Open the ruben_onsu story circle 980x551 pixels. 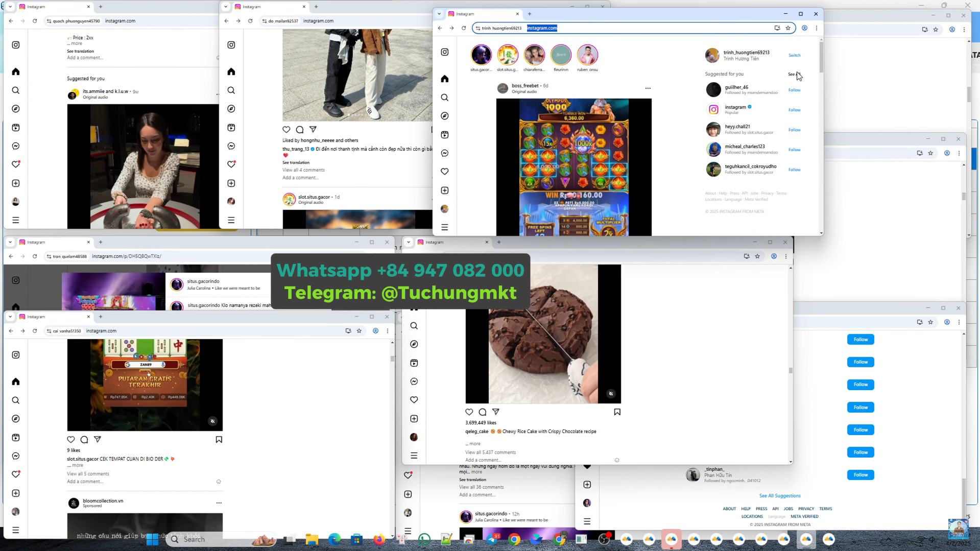[x=587, y=55]
